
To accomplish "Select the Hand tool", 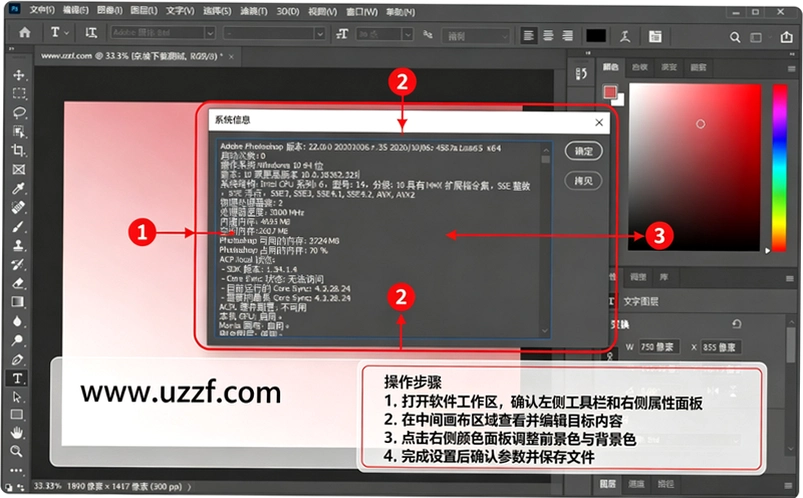I will coord(17,433).
